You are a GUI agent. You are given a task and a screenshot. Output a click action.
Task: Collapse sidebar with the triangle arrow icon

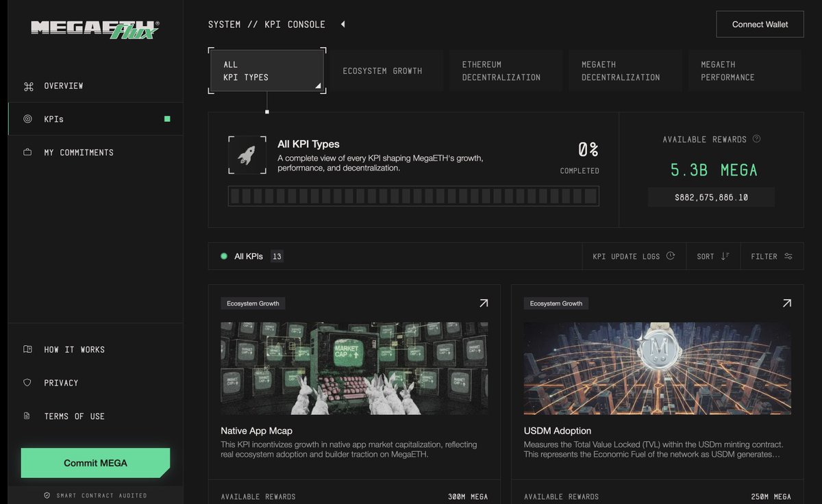(x=342, y=25)
